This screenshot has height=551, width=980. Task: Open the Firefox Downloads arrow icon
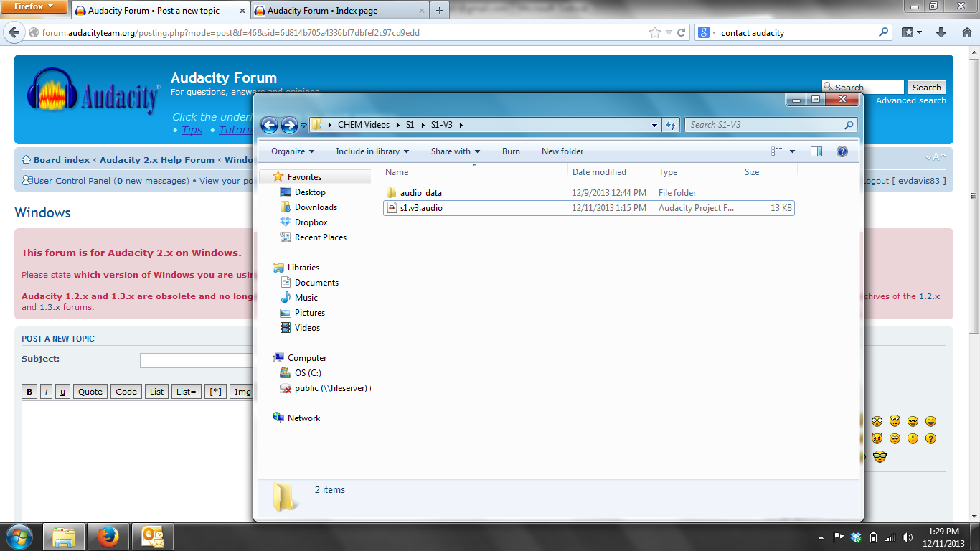coord(941,33)
